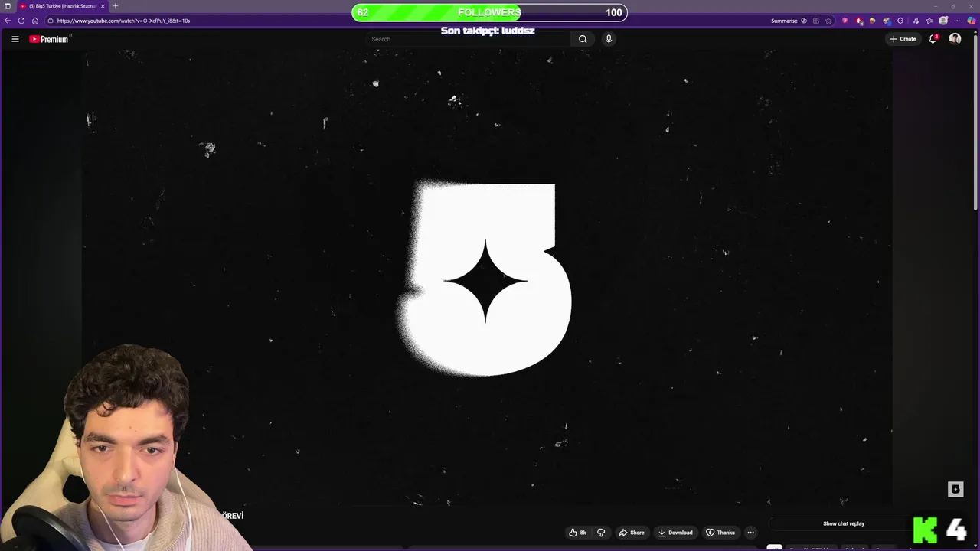The width and height of the screenshot is (980, 551).
Task: Open the media music note toolbar icon
Action: point(916,21)
